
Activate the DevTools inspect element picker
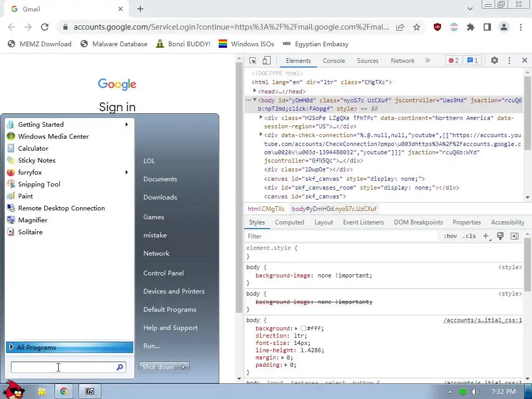[253, 60]
